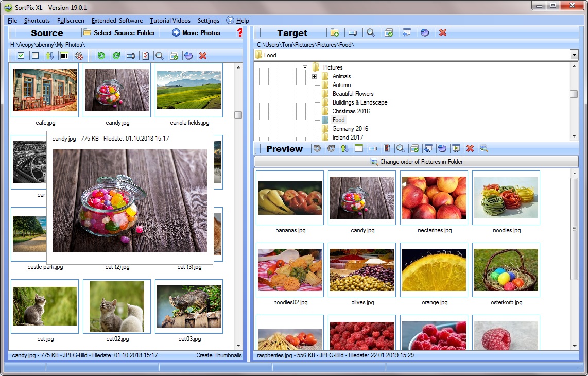Create a new folder in the Target panel
The width and height of the screenshot is (588, 376).
point(335,32)
